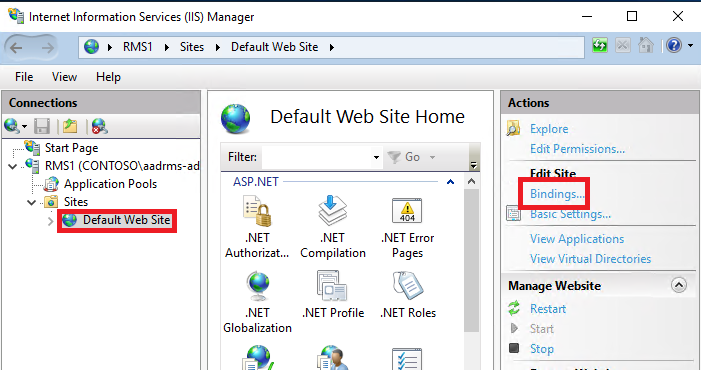Image resolution: width=701 pixels, height=370 pixels.
Task: Click the Home toolbar icon
Action: [646, 46]
